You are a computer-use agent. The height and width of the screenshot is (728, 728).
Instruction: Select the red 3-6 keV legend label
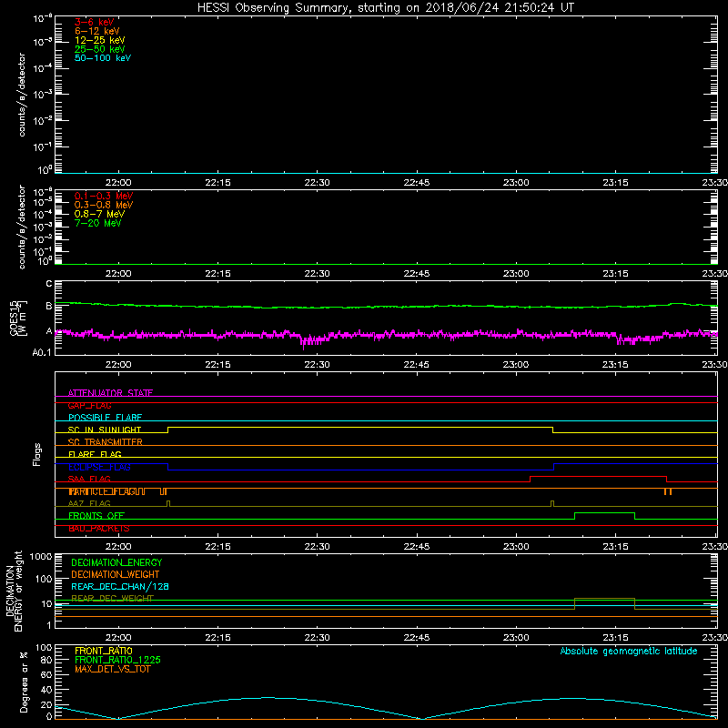95,22
